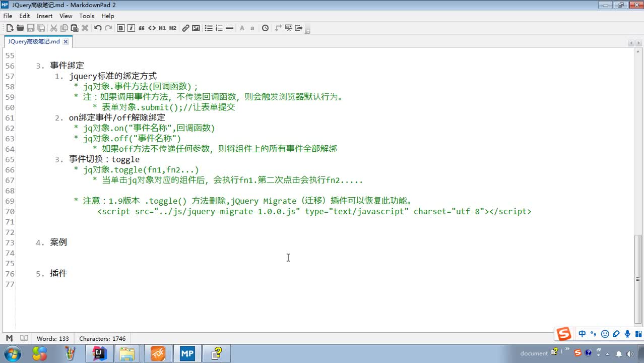Export the document using the export icon
The width and height of the screenshot is (644, 363).
pos(299,28)
